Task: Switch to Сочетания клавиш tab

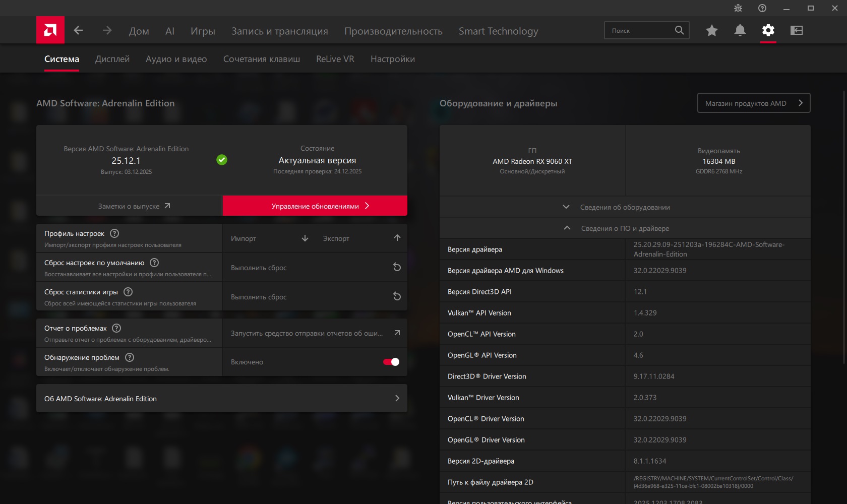Action: (262, 59)
